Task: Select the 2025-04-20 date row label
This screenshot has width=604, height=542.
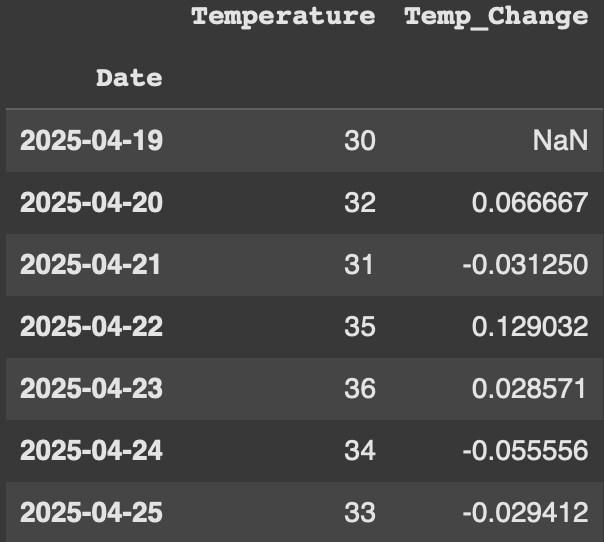Action: click(91, 202)
